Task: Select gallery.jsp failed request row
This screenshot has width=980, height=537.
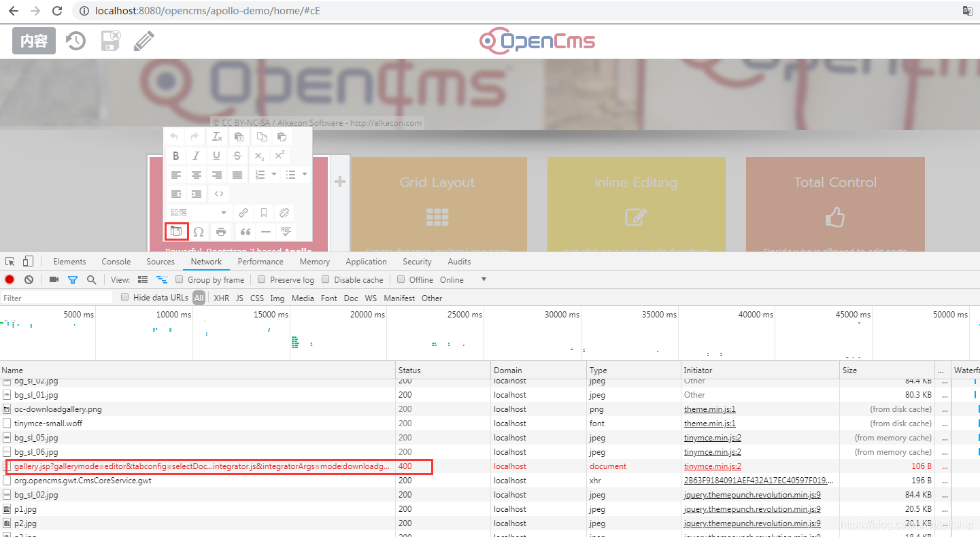Action: [x=490, y=466]
